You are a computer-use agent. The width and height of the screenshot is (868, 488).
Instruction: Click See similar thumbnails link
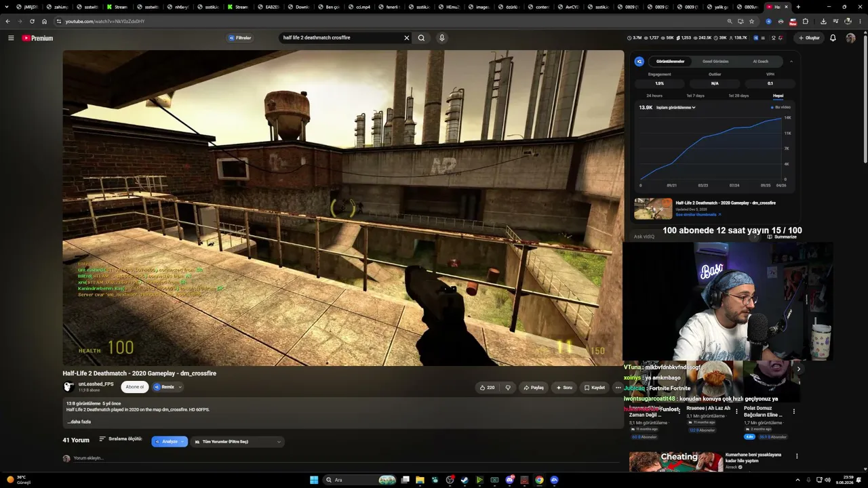click(698, 214)
